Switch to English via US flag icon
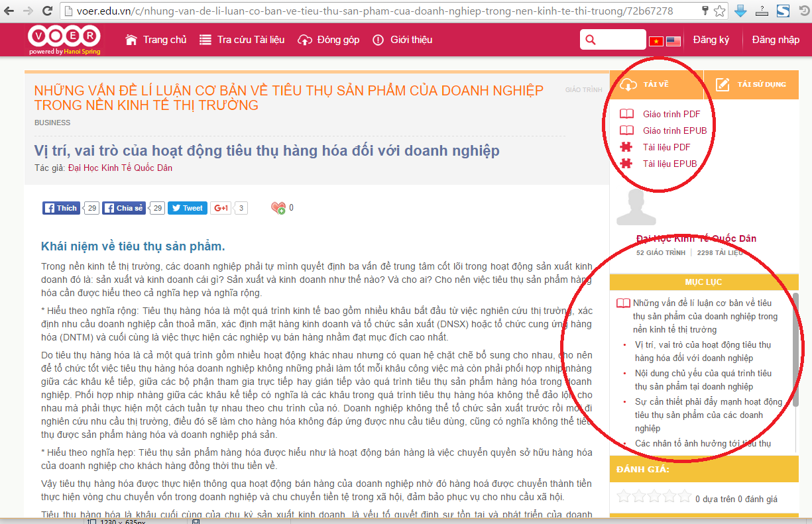 pyautogui.click(x=673, y=41)
